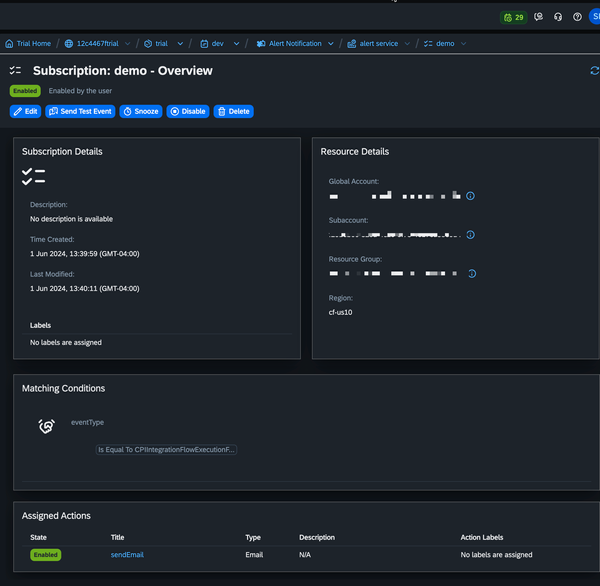Go to Trial Home breadcrumb
Image resolution: width=600 pixels, height=586 pixels.
[28, 44]
